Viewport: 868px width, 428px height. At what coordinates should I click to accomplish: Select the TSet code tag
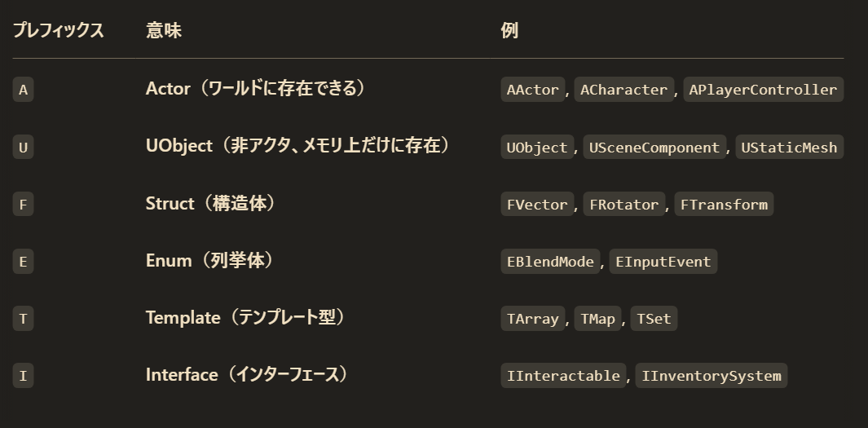(x=654, y=319)
